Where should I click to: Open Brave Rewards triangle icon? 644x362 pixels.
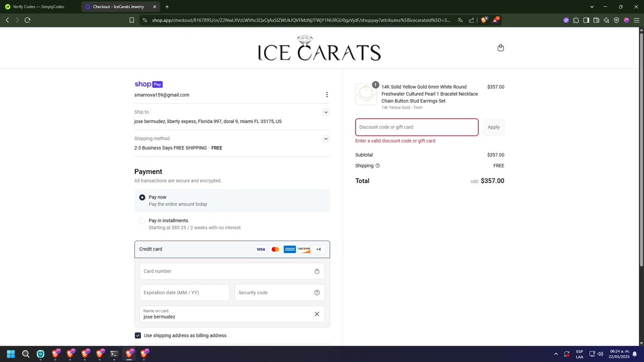(495, 20)
